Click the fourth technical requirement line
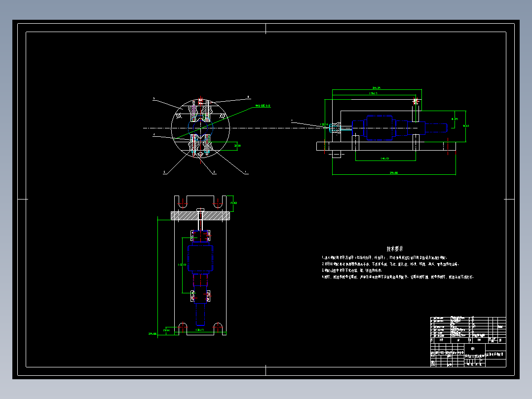 pos(397,277)
